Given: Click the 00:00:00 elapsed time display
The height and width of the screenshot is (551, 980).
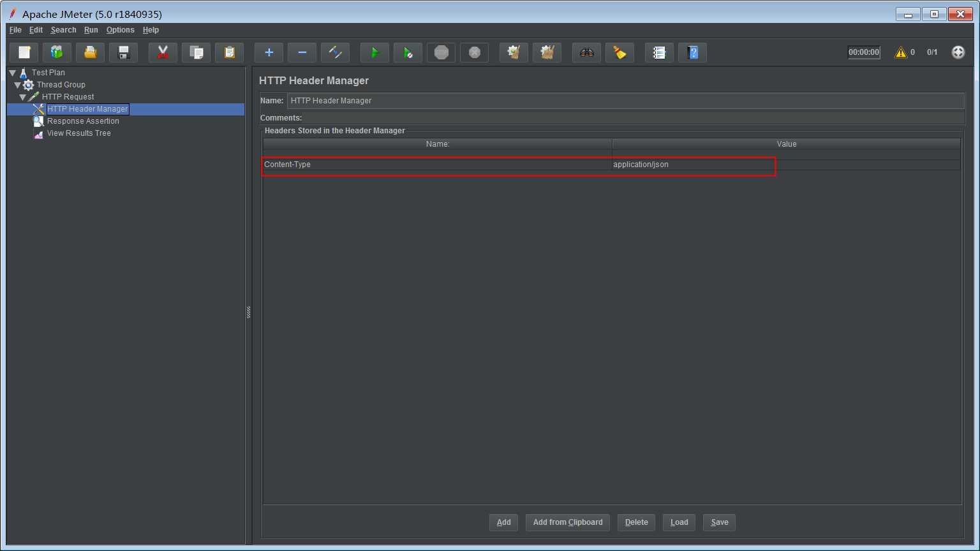Looking at the screenshot, I should 864,52.
